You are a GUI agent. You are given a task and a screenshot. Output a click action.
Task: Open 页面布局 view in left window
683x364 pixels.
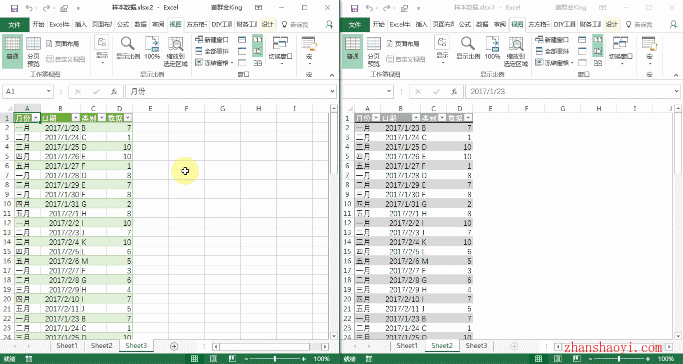63,44
